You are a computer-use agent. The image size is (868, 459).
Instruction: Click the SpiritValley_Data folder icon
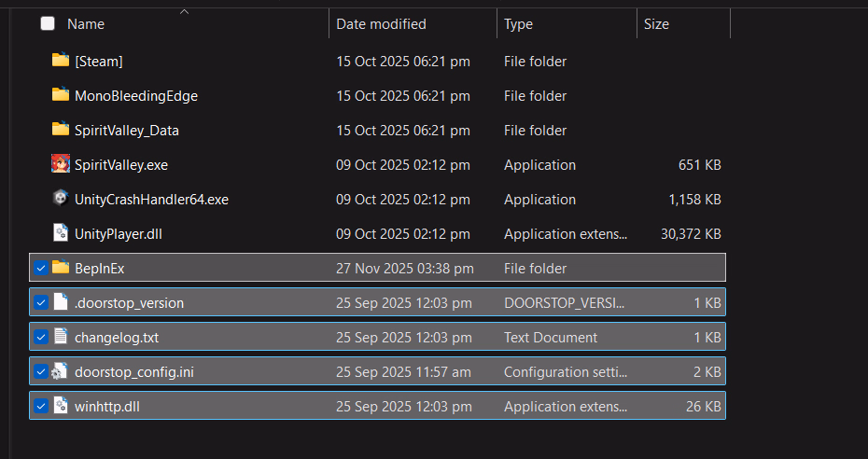(x=61, y=130)
